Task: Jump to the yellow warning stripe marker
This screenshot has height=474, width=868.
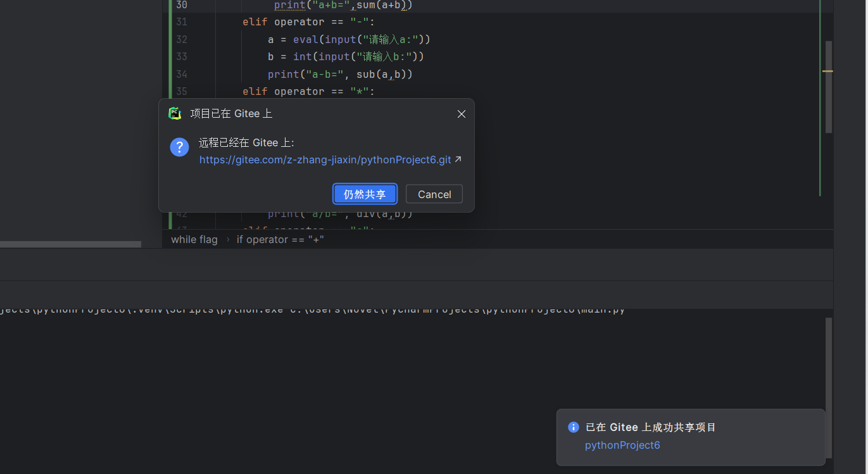Action: (827, 71)
